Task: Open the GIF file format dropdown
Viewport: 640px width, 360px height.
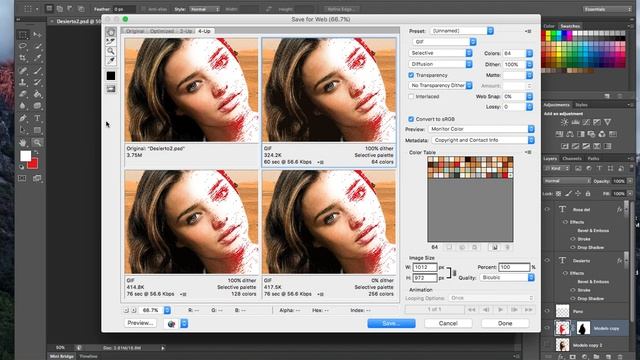Action: point(444,42)
